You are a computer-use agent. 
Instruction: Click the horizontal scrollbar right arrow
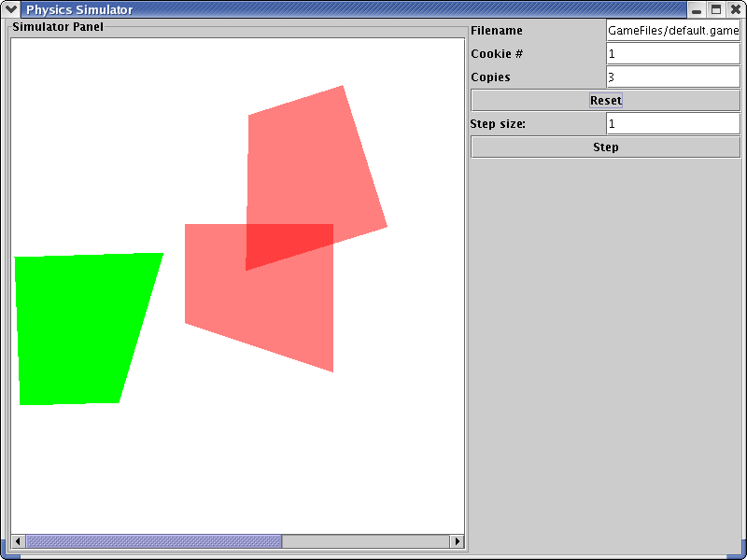pos(458,541)
